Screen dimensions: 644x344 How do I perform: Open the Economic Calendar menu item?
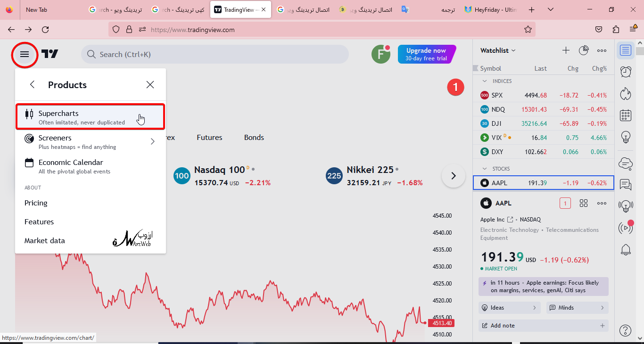[91, 166]
